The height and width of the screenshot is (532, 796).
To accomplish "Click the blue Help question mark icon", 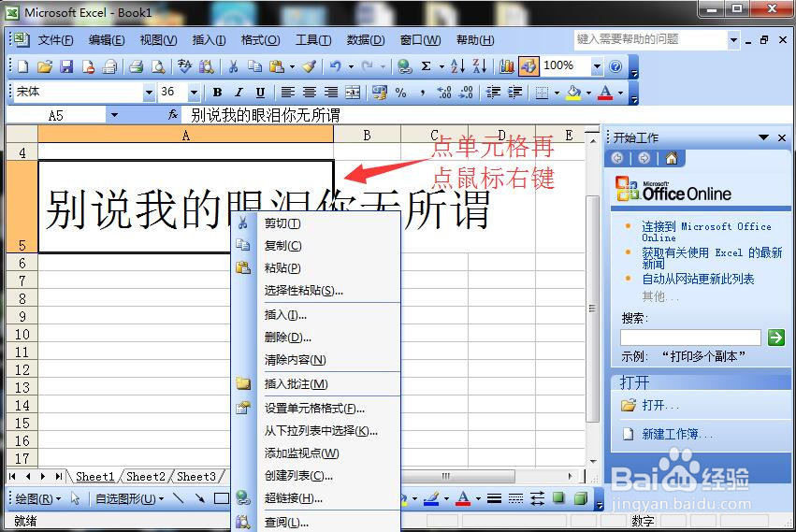I will (x=615, y=66).
